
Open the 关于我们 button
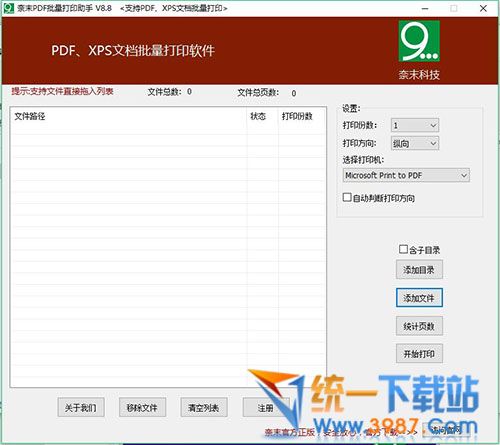point(81,407)
